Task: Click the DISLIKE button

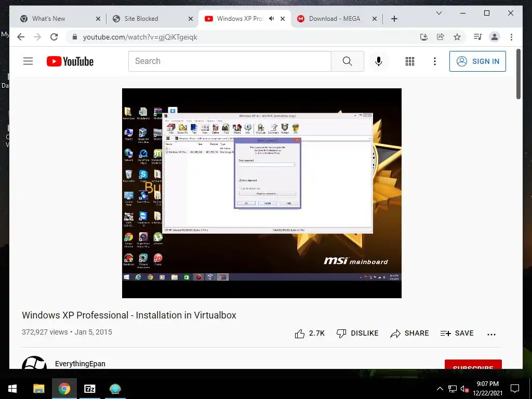Action: tap(357, 334)
